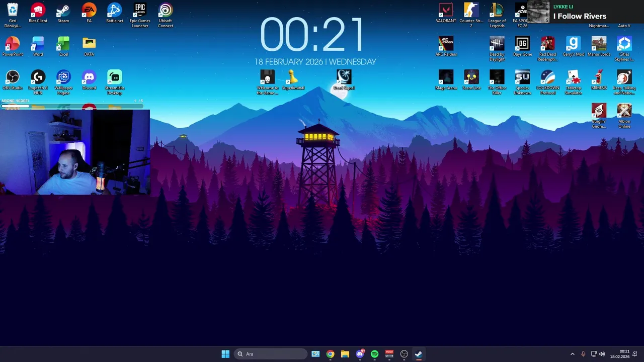The image size is (644, 362).
Task: Open the LOCKDOWN Protocol shortcut
Action: (548, 82)
